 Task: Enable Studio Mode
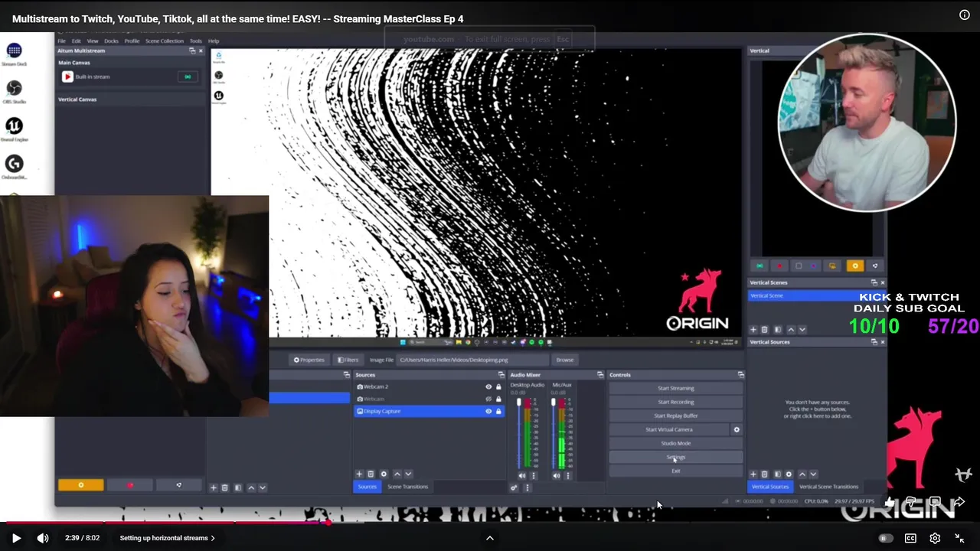coord(675,443)
